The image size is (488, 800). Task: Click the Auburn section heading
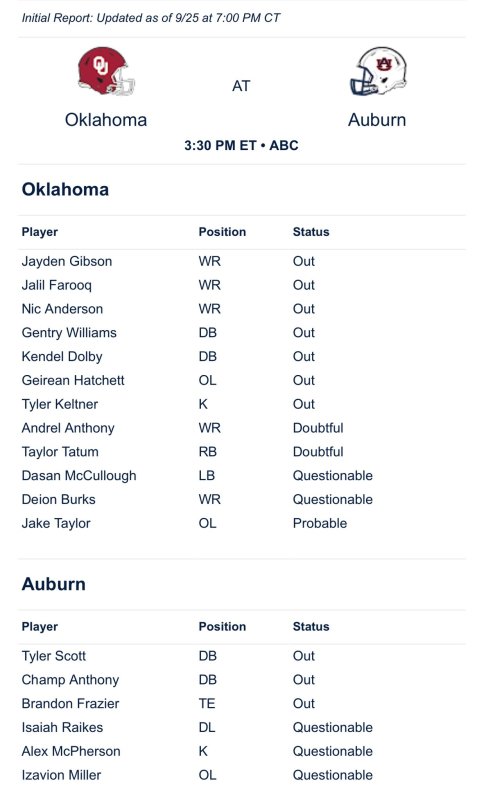[x=54, y=584]
